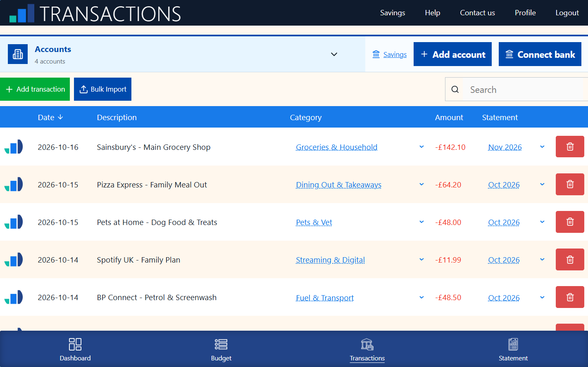
Task: Open category dropdown for Spotify UK row
Action: point(421,259)
